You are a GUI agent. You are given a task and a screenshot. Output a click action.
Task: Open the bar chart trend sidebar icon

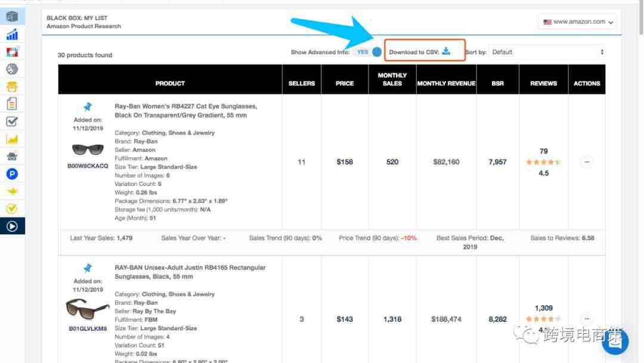[12, 35]
